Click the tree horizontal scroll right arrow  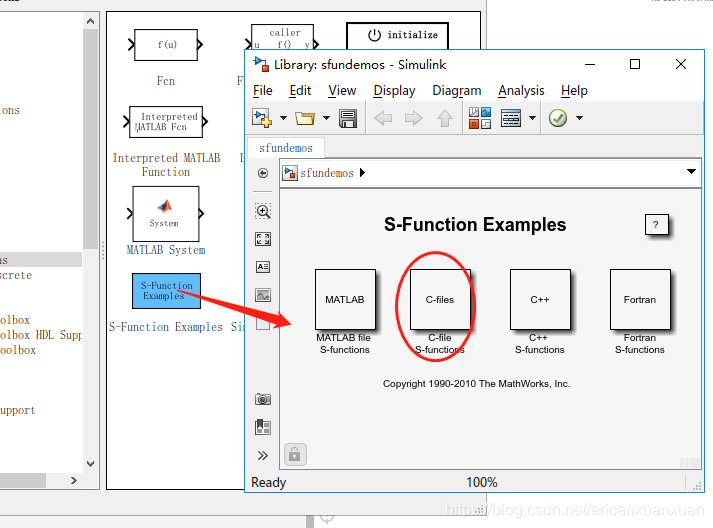point(74,480)
